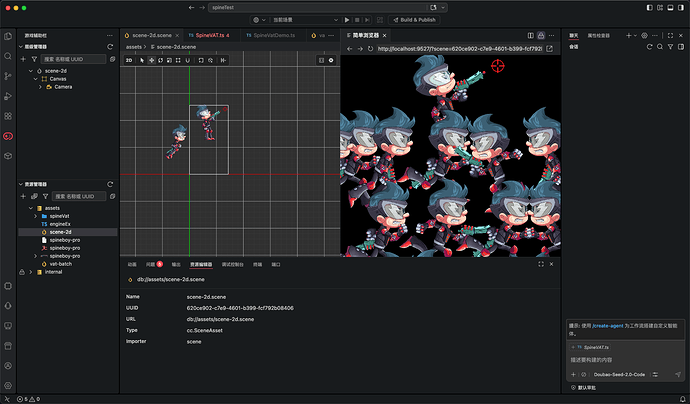Open the Search icon in activity bar
The image size is (690, 404).
click(x=8, y=56)
